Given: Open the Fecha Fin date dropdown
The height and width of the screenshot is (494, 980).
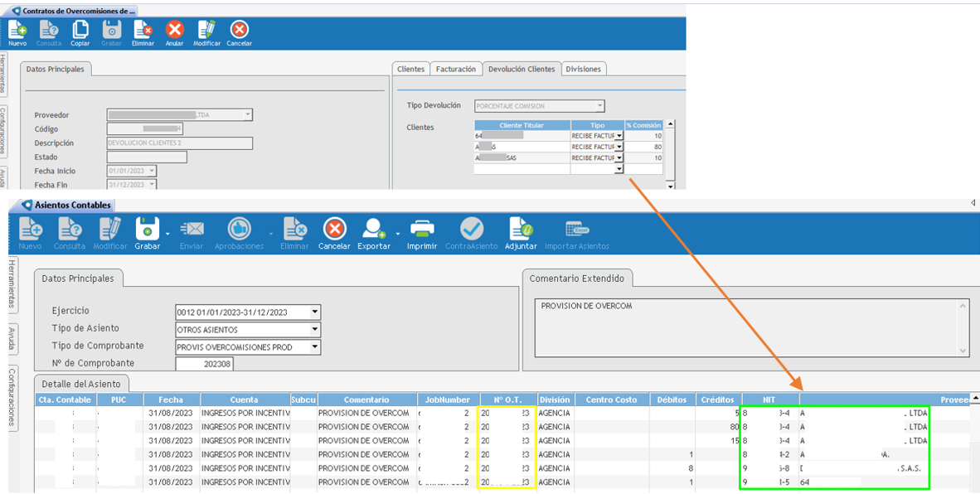Looking at the screenshot, I should (x=152, y=185).
